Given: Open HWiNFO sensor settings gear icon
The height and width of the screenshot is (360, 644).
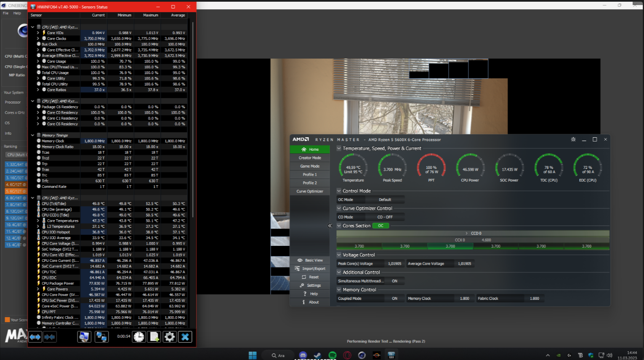Looking at the screenshot, I should [170, 336].
